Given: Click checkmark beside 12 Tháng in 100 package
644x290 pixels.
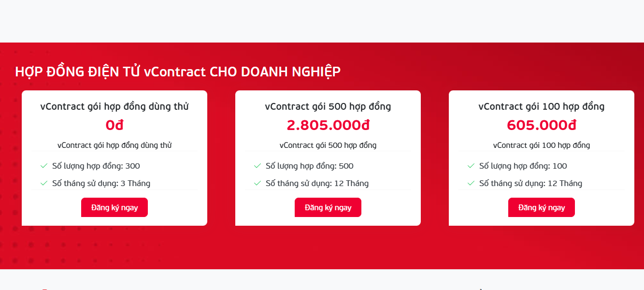Looking at the screenshot, I should (471, 183).
